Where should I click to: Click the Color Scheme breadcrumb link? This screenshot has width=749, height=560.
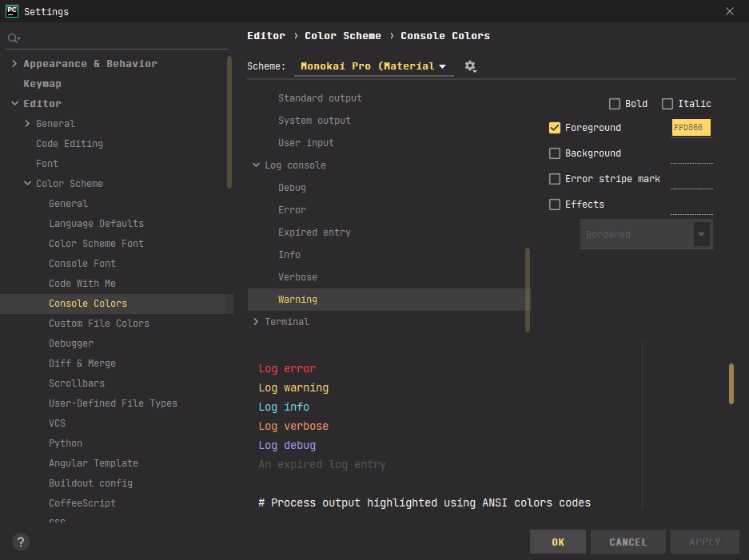point(343,36)
